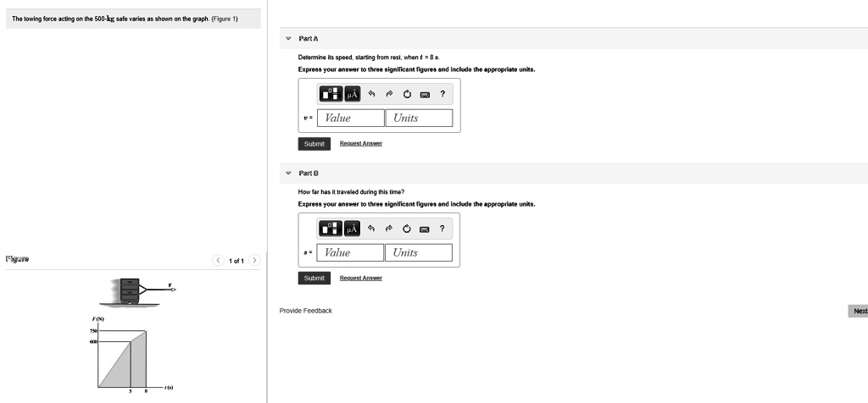
Task: Open templates icon in Part B toolbar
Action: 331,229
